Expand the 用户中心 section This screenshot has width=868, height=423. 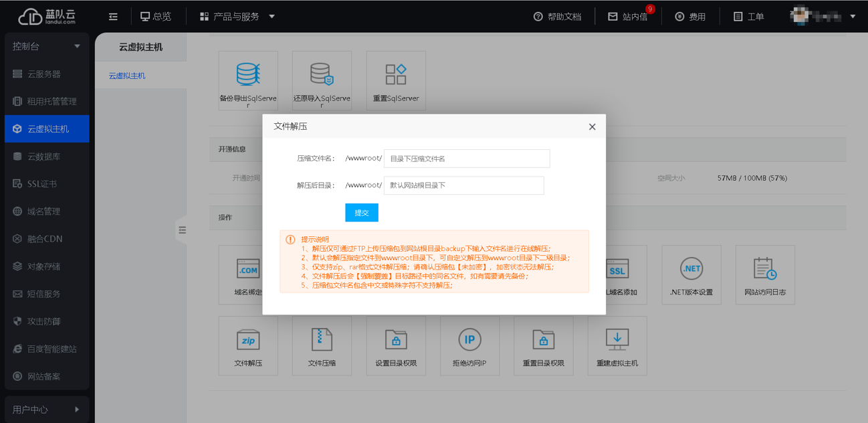pos(46,409)
